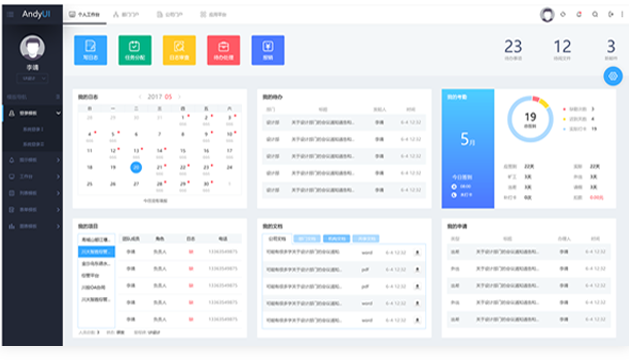Click the search icon in top bar

coord(595,14)
